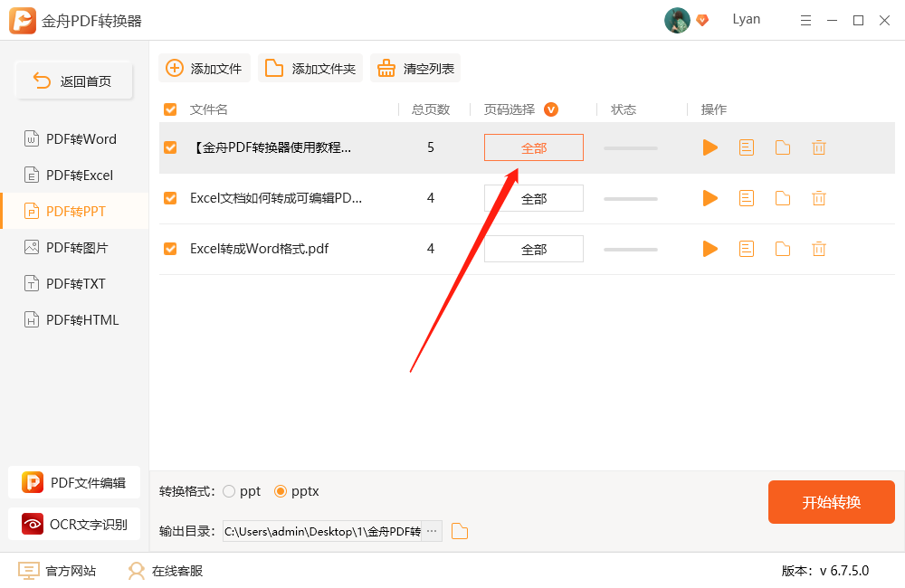Open the 页码选择 dropdown arrow
Screen dimensions: 905x588
(551, 109)
